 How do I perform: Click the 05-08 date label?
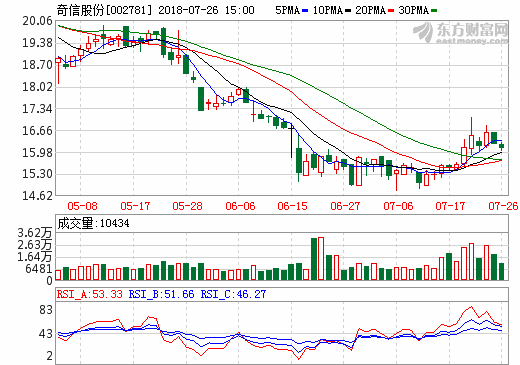pos(82,206)
